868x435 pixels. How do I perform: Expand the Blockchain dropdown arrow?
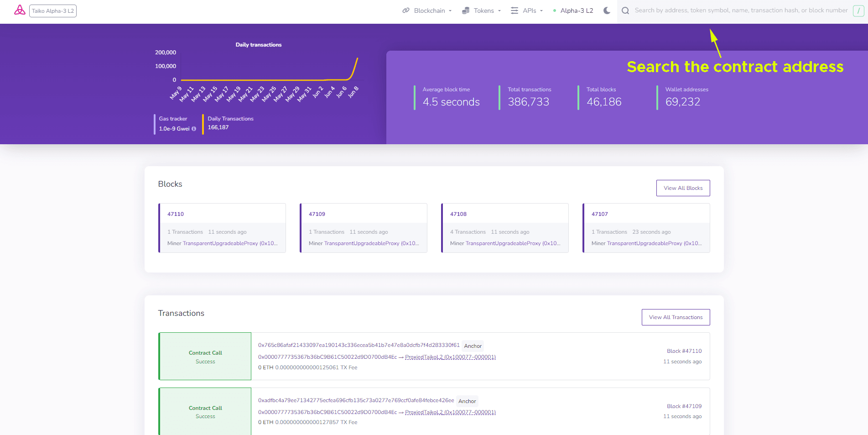coord(450,11)
